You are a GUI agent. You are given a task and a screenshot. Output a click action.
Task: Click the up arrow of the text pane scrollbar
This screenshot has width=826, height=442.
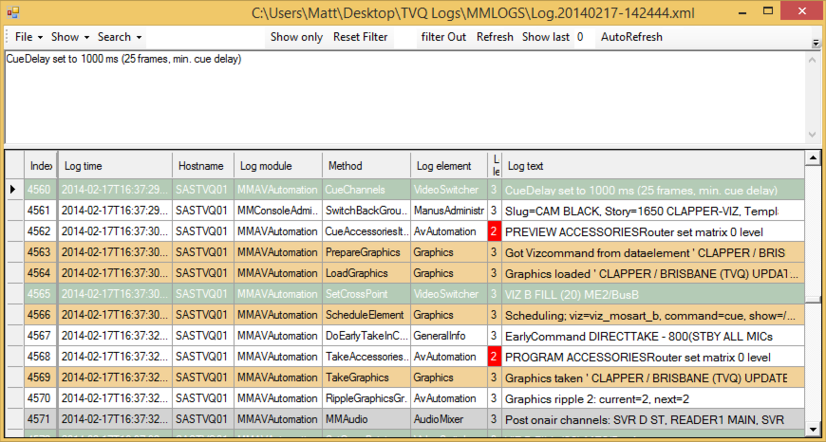[814, 58]
